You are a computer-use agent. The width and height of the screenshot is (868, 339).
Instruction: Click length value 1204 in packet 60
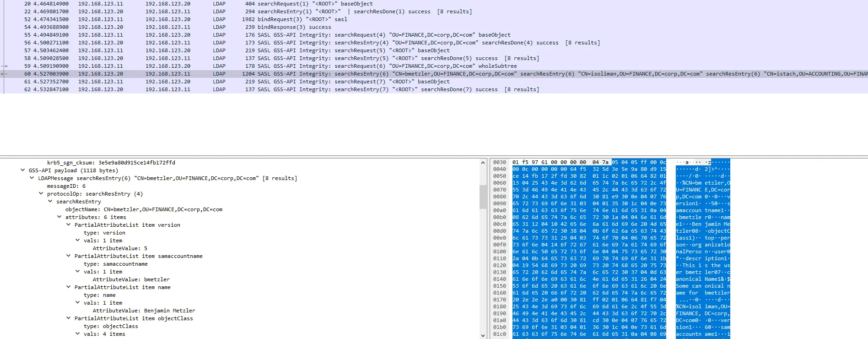point(248,74)
